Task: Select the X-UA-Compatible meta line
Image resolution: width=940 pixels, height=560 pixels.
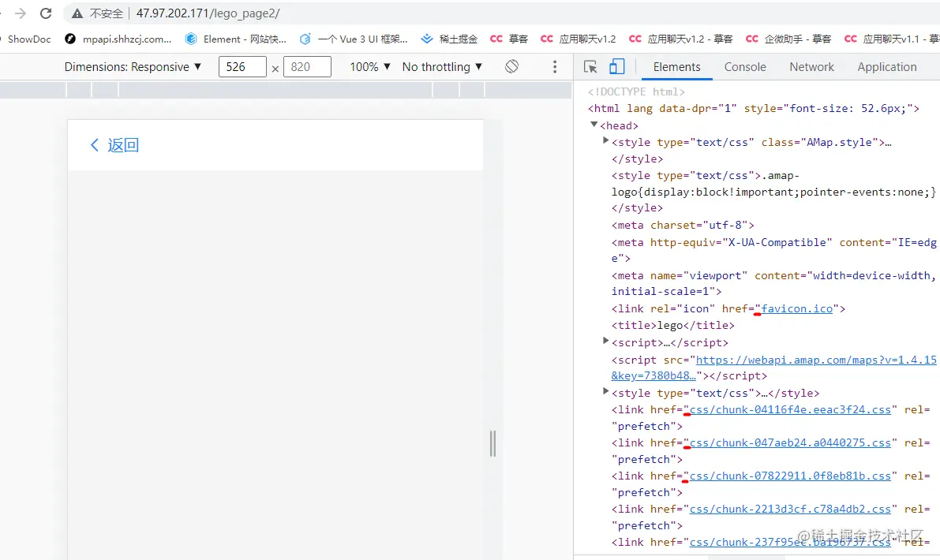Action: [x=773, y=250]
